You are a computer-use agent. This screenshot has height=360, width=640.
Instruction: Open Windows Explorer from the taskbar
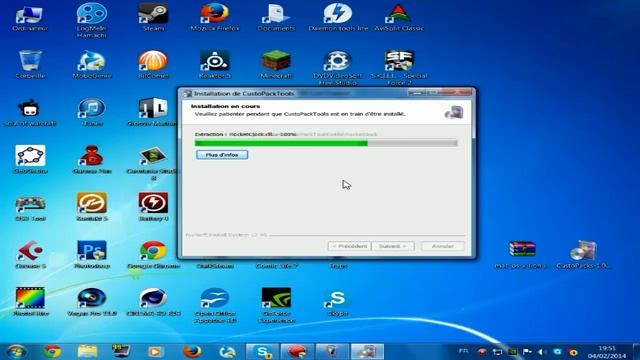pyautogui.click(x=87, y=351)
